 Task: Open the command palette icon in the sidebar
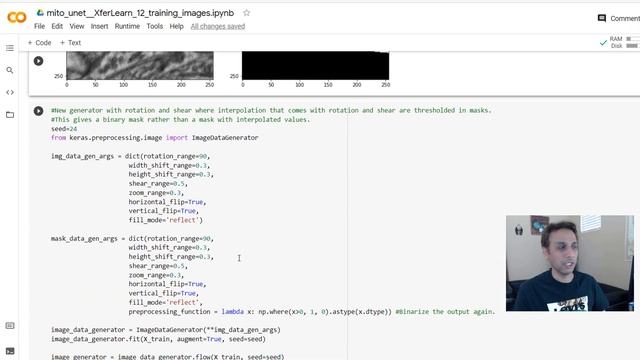coord(10,326)
